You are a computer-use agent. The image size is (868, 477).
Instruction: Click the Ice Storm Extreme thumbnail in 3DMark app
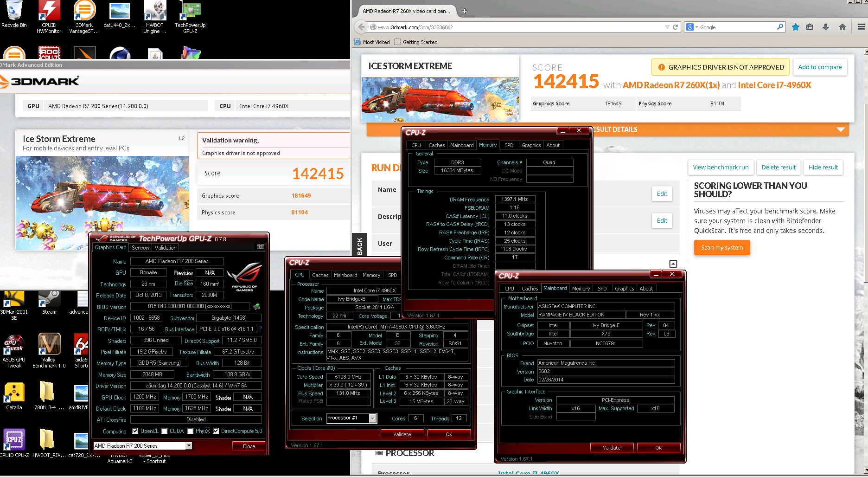pos(102,203)
